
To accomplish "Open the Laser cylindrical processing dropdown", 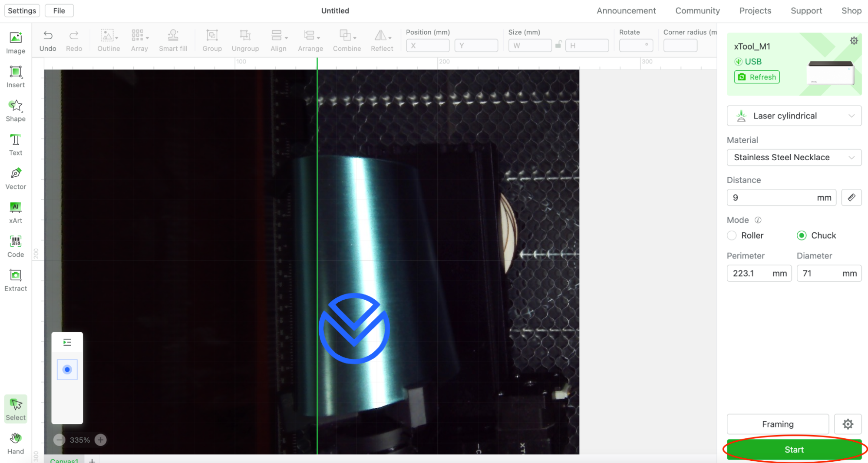I will (794, 116).
